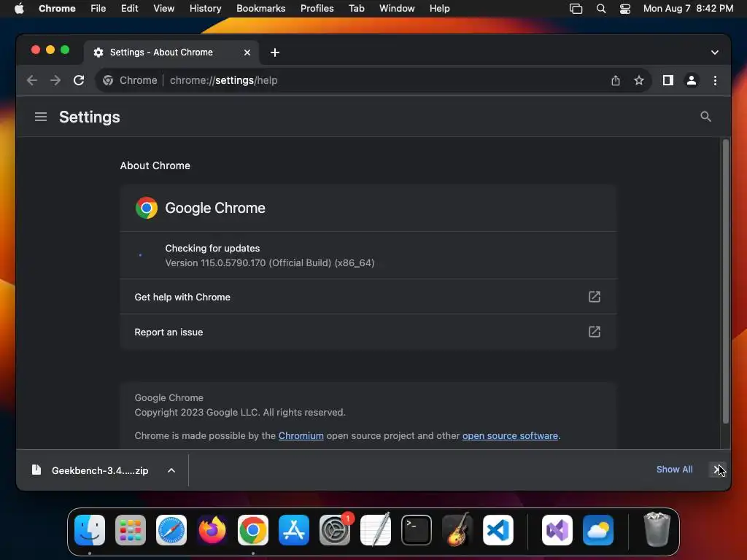Open the cloud weather app in Dock
This screenshot has width=747, height=560.
(598, 530)
